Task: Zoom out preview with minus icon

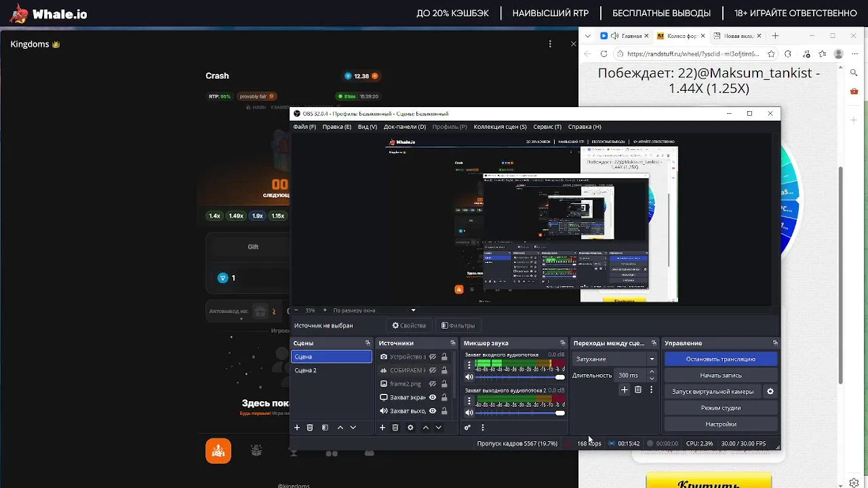Action: point(296,310)
